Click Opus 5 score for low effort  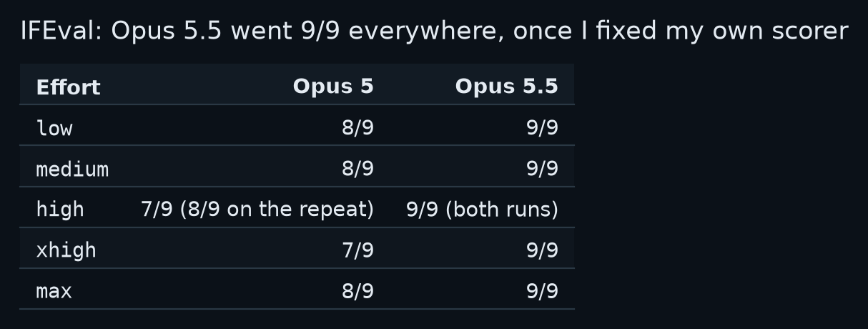pos(357,128)
